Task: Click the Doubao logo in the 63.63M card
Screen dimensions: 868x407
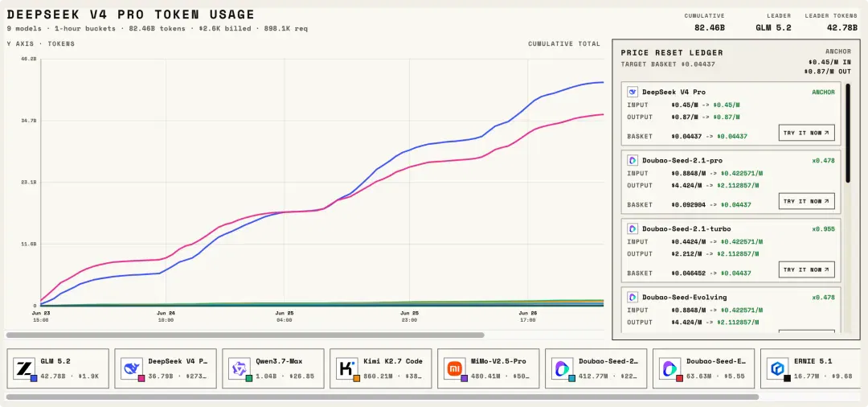Action: tap(669, 368)
